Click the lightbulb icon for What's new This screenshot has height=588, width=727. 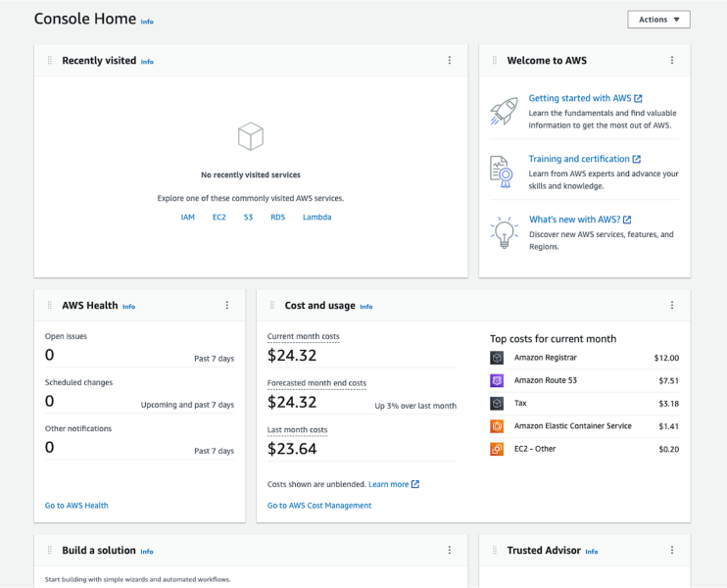coord(504,233)
